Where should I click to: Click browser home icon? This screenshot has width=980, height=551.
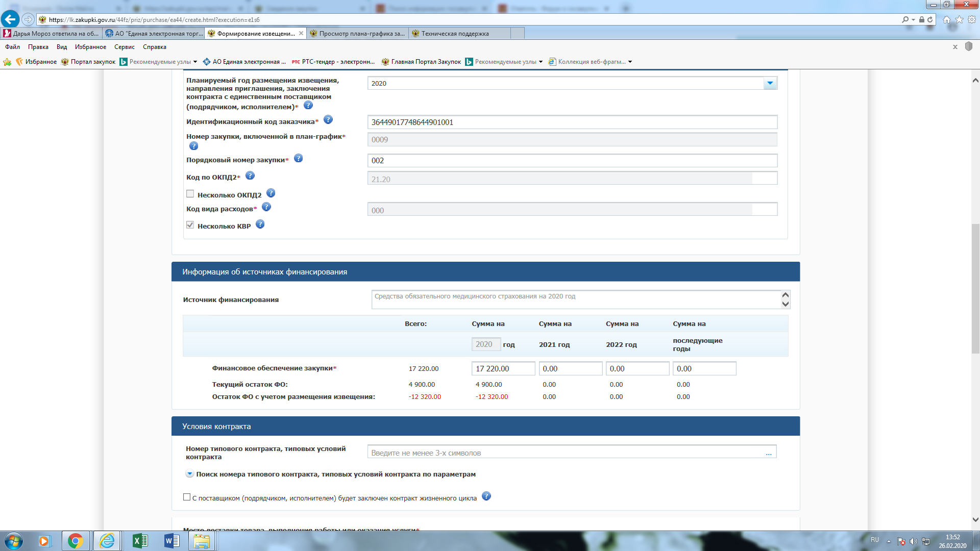947,19
